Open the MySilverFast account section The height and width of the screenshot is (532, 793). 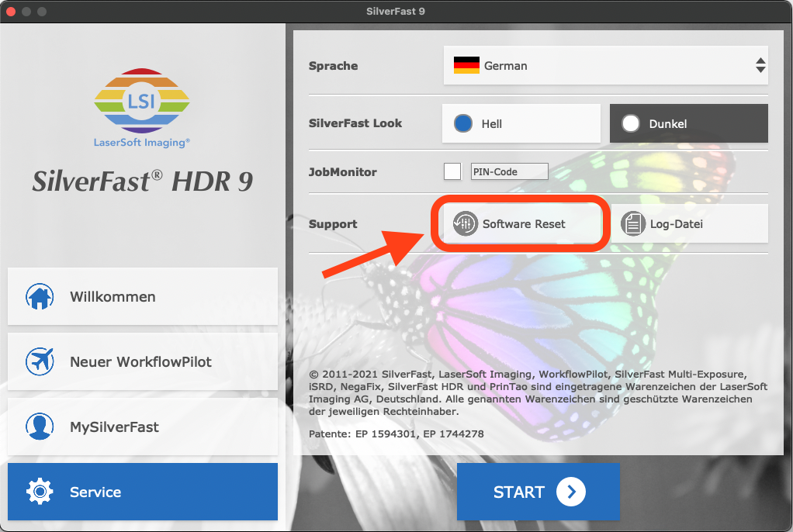click(143, 427)
